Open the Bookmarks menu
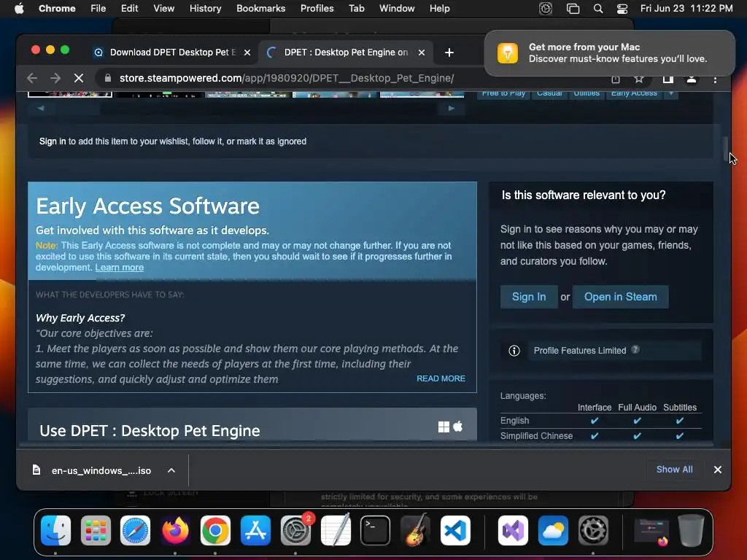747x560 pixels. click(x=260, y=8)
